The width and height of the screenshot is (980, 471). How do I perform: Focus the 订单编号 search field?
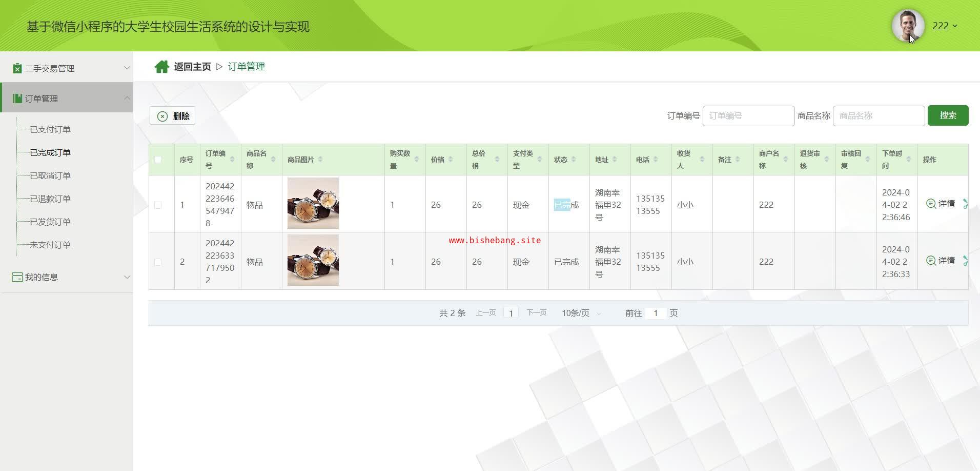pos(748,116)
